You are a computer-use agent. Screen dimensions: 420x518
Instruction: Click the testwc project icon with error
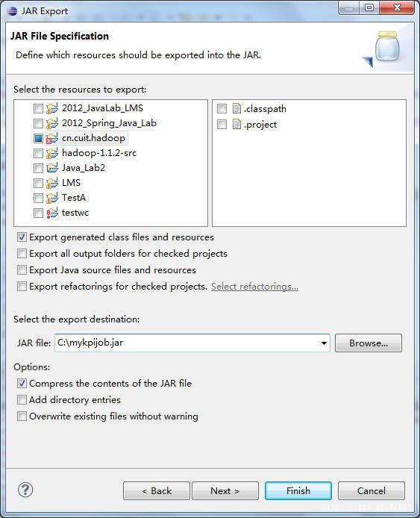[51, 213]
